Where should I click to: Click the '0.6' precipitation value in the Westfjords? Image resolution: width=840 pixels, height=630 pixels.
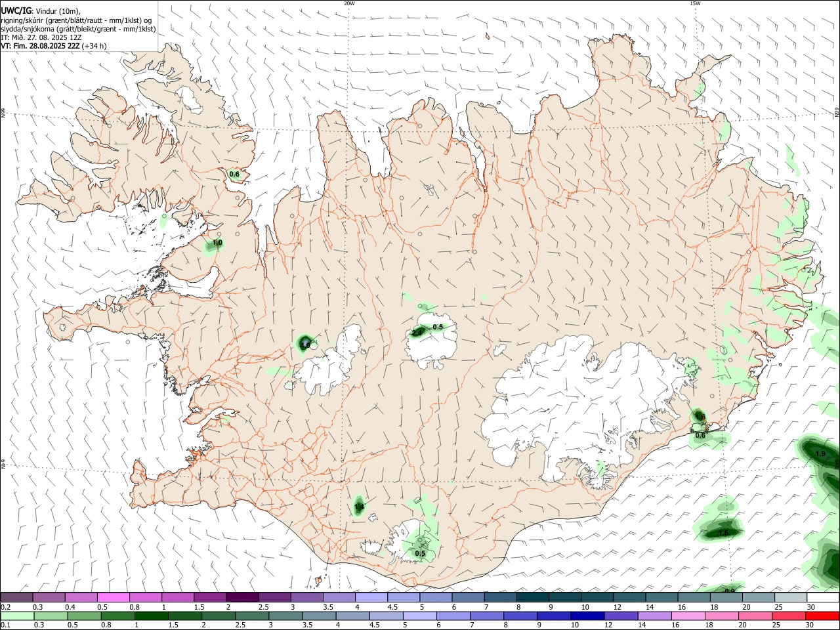[x=234, y=175]
